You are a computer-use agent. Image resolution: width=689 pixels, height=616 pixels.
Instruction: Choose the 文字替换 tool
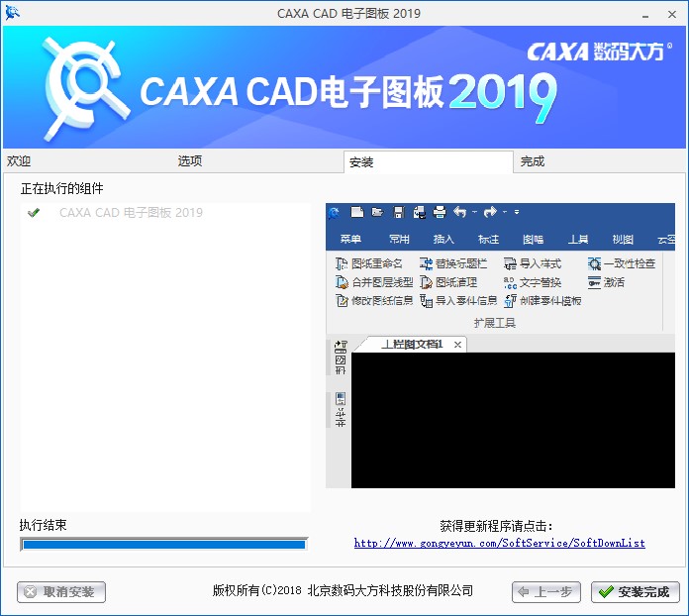click(x=533, y=282)
